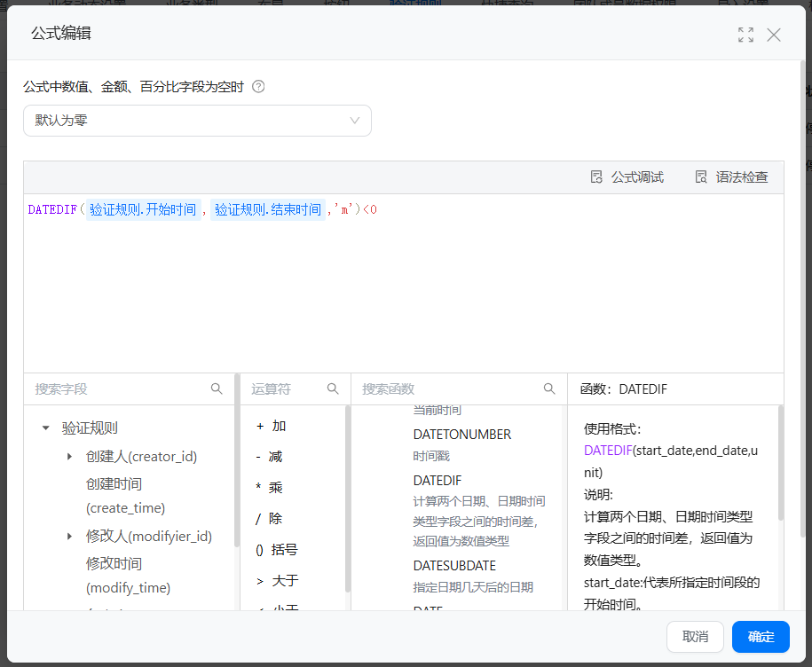Select 修改人(modifyier_id) tree item
Image resolution: width=812 pixels, height=667 pixels.
(149, 536)
